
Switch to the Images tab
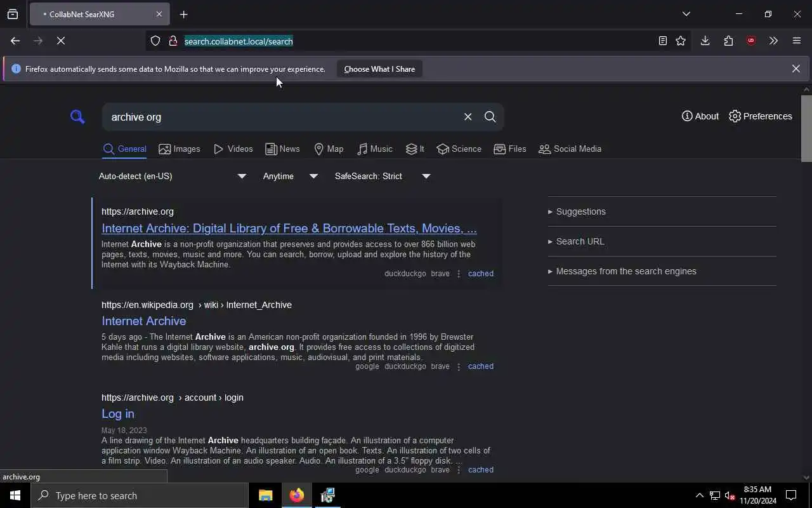pos(180,149)
